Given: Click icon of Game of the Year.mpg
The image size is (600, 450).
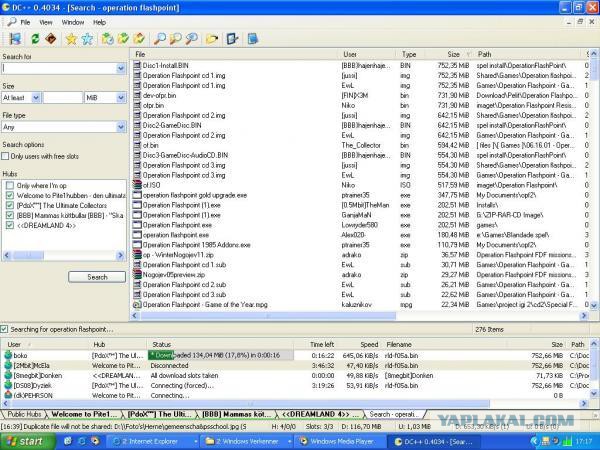Looking at the screenshot, I should (x=137, y=305).
